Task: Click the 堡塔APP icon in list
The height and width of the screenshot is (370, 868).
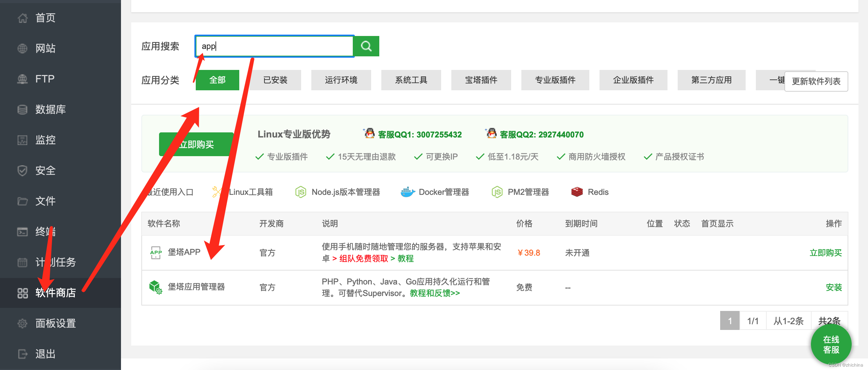Action: pyautogui.click(x=156, y=253)
